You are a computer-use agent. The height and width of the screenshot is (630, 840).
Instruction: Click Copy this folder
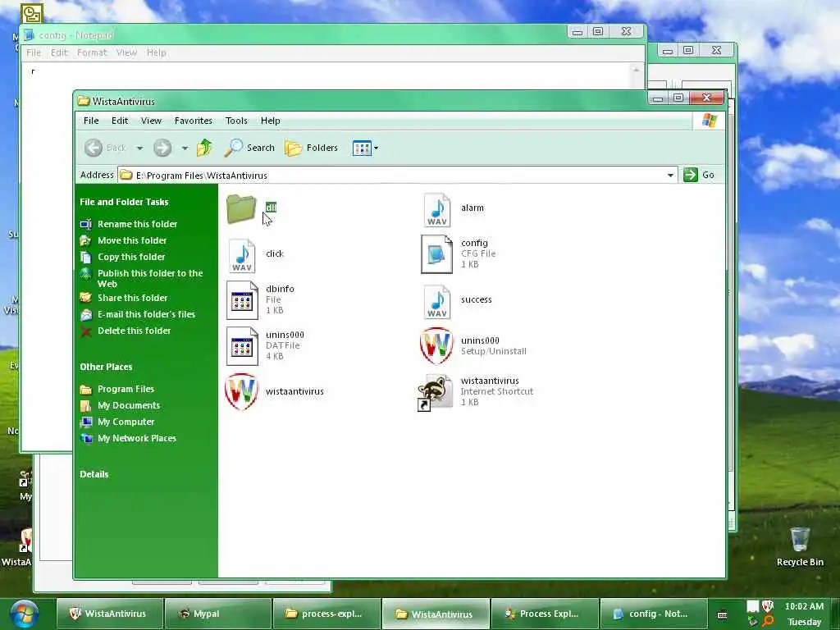tap(131, 257)
